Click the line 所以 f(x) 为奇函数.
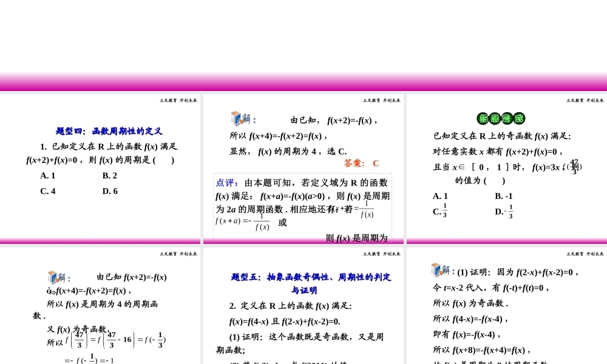 click(x=470, y=303)
